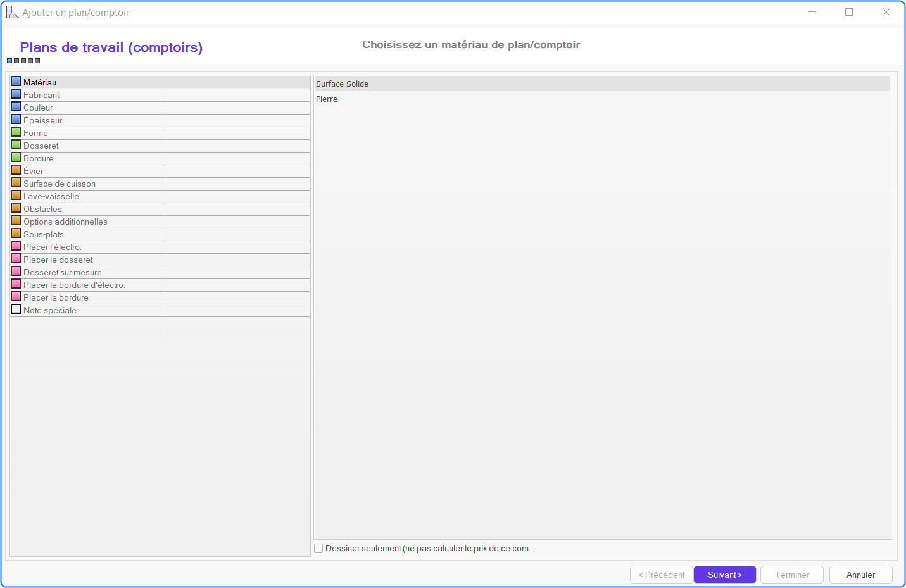Select the Note spéciale step
Viewport: 906px width, 588px height.
(x=160, y=310)
